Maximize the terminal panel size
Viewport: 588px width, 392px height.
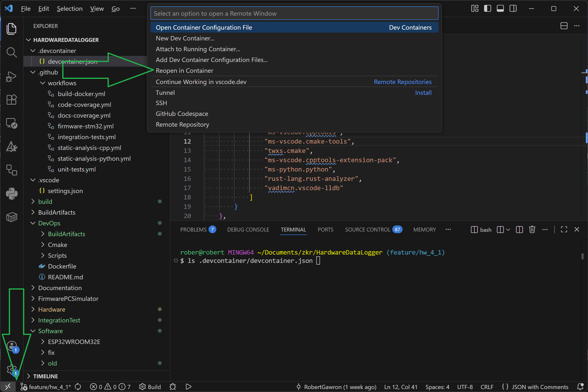[x=564, y=230]
